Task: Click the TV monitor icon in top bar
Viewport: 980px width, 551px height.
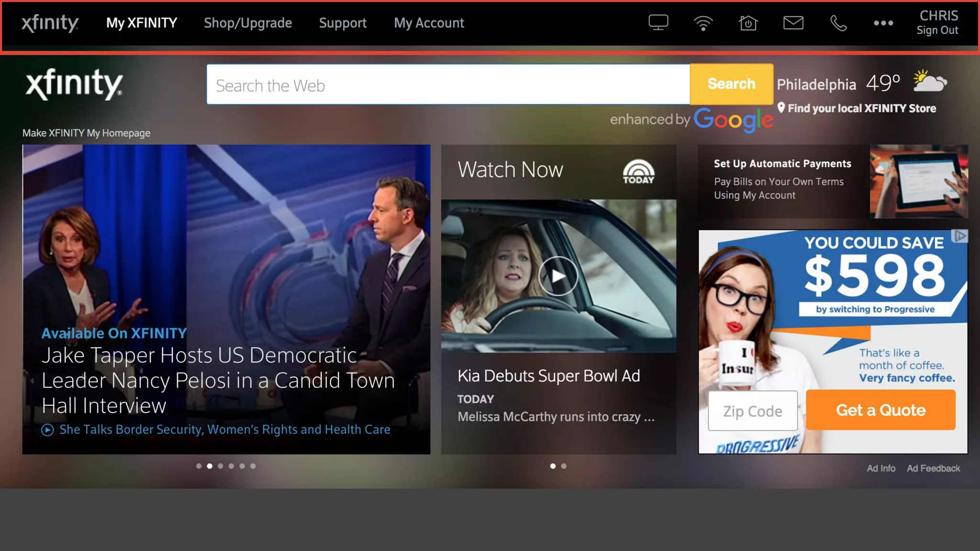Action: 658,22
